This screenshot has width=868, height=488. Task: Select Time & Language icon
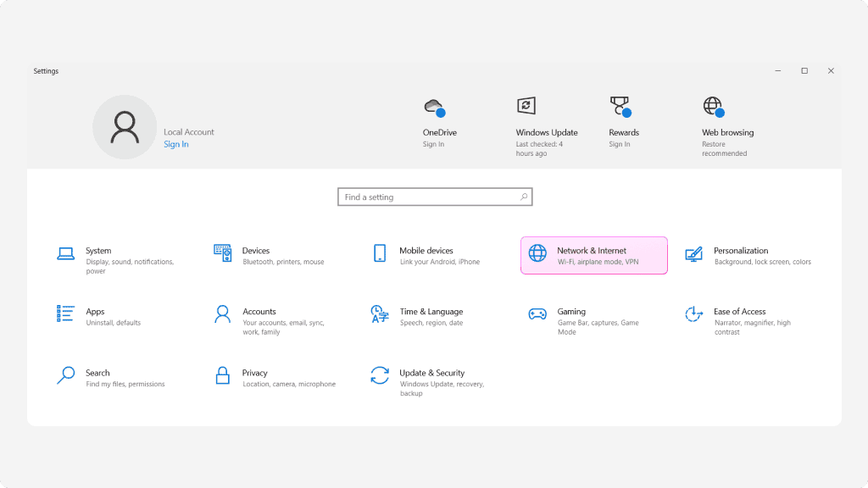380,314
